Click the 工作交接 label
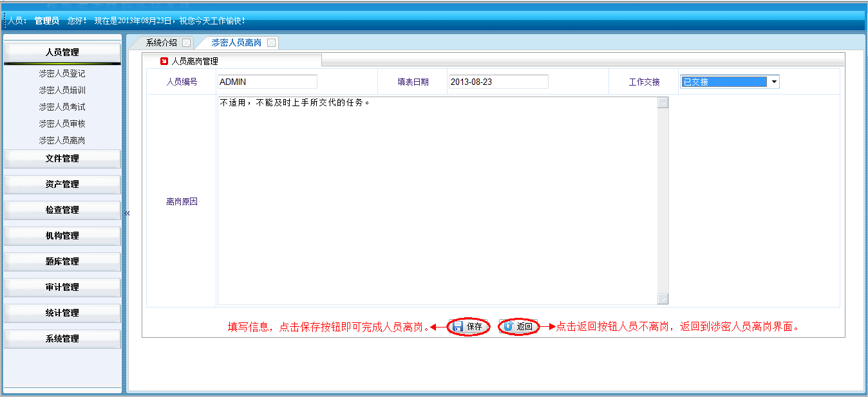The width and height of the screenshot is (868, 397). click(644, 82)
